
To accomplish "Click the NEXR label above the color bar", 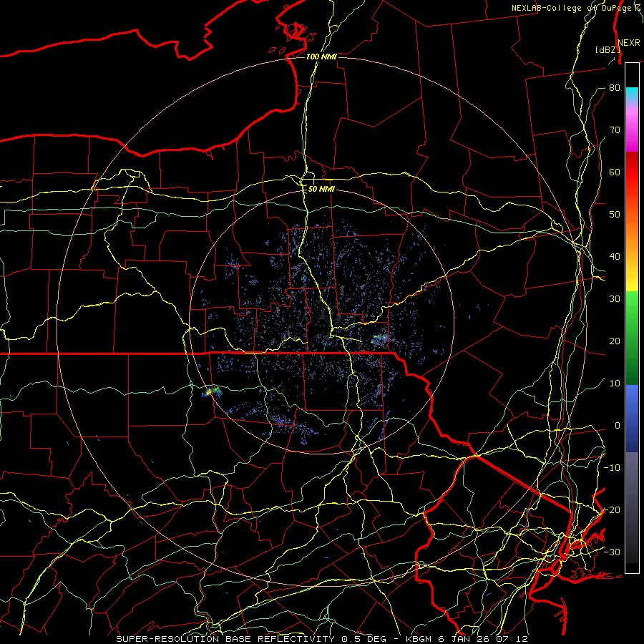I will click(x=629, y=43).
